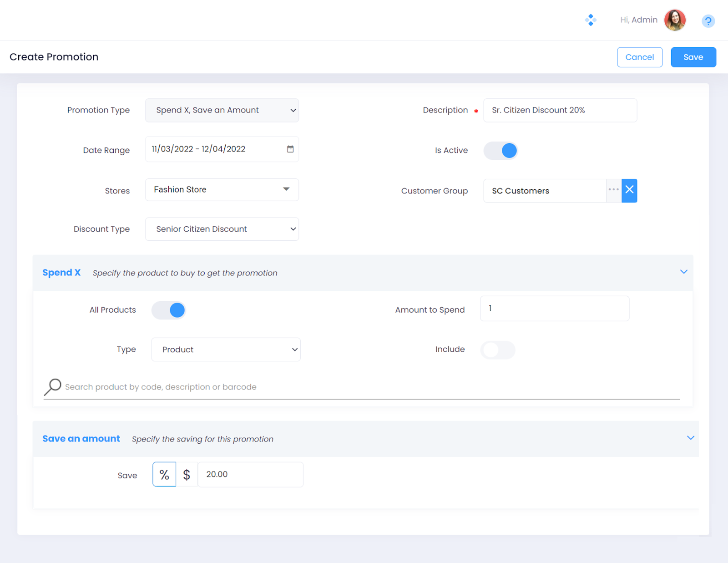
Task: Open the Discount Type dropdown
Action: [x=222, y=229]
